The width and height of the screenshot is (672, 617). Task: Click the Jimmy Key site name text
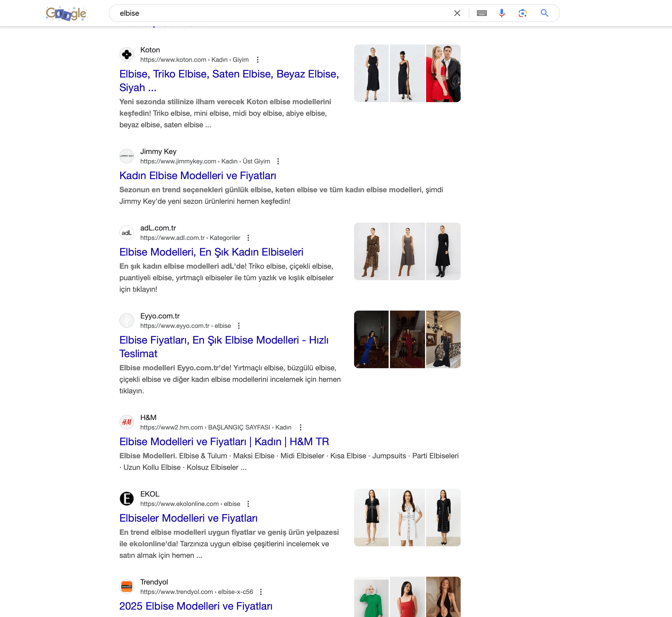(x=158, y=152)
